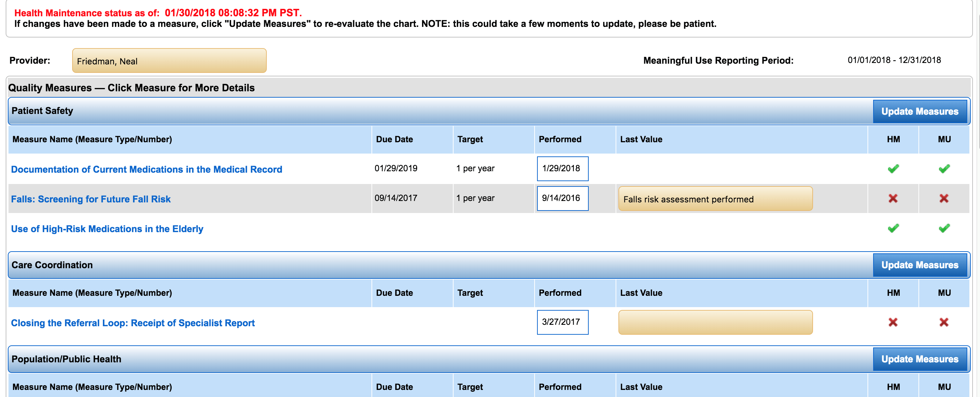This screenshot has width=980, height=397.
Task: Open Closing the Referral Loop measure link
Action: (133, 323)
